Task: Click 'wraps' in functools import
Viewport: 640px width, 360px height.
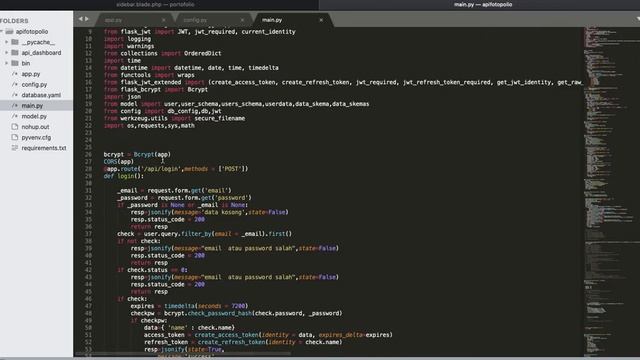Action: [186, 75]
